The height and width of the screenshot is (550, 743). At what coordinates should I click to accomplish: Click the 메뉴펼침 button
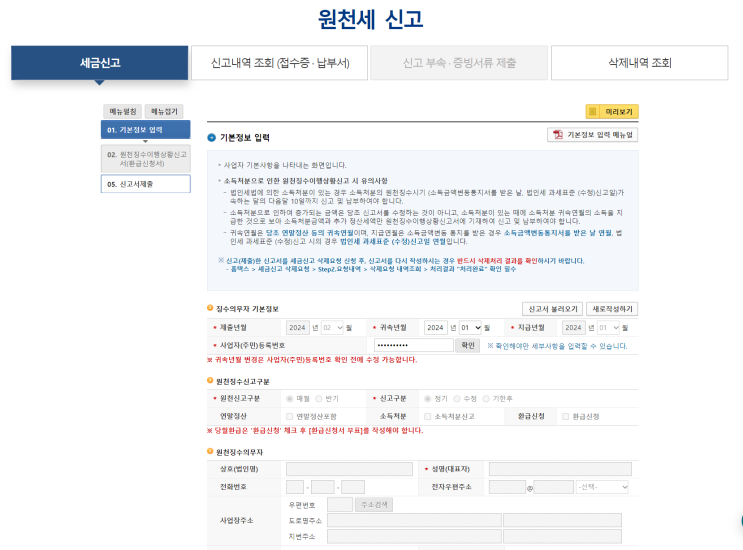(x=123, y=111)
